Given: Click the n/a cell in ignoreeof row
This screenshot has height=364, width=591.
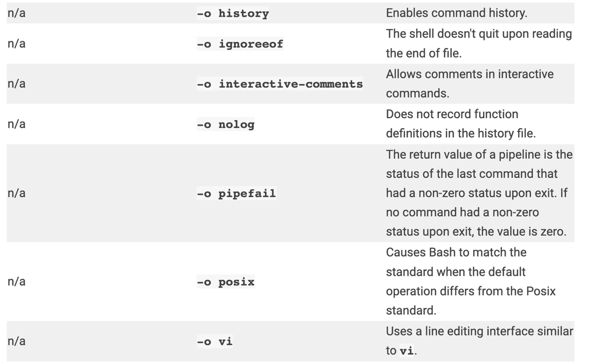Looking at the screenshot, I should coord(16,44).
